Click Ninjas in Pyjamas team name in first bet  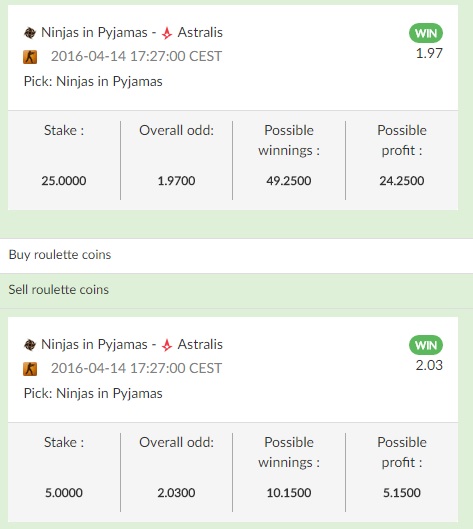click(94, 33)
